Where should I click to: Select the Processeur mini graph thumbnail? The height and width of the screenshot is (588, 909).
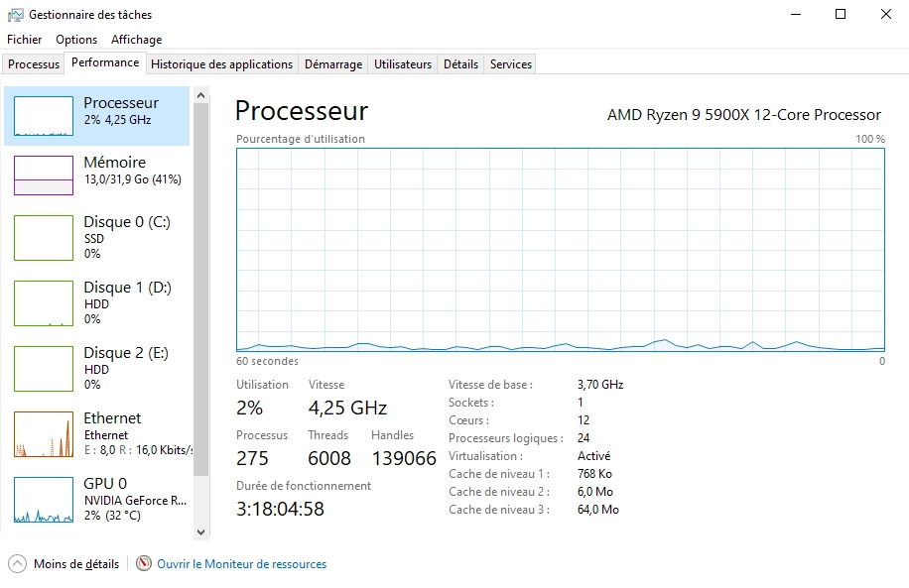(x=44, y=116)
